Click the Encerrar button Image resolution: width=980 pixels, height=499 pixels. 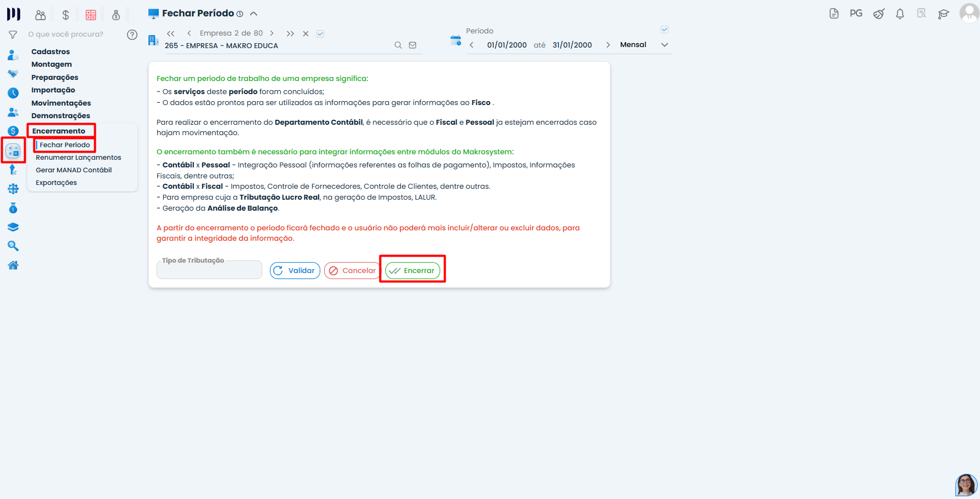[413, 270]
